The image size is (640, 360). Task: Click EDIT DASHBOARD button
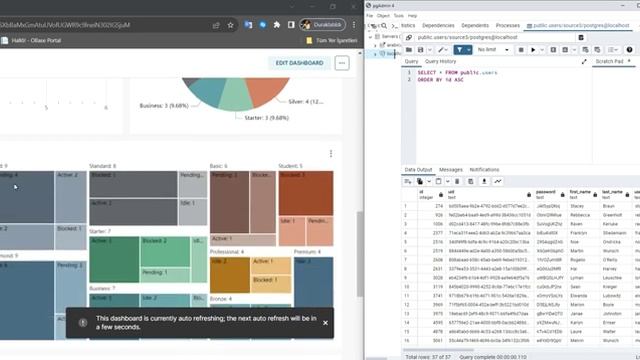(299, 63)
